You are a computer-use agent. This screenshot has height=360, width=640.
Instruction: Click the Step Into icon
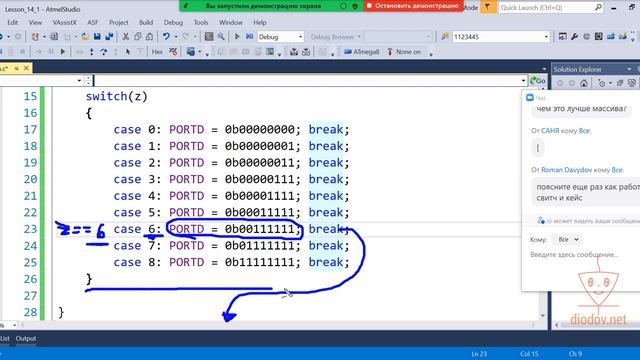click(x=91, y=52)
